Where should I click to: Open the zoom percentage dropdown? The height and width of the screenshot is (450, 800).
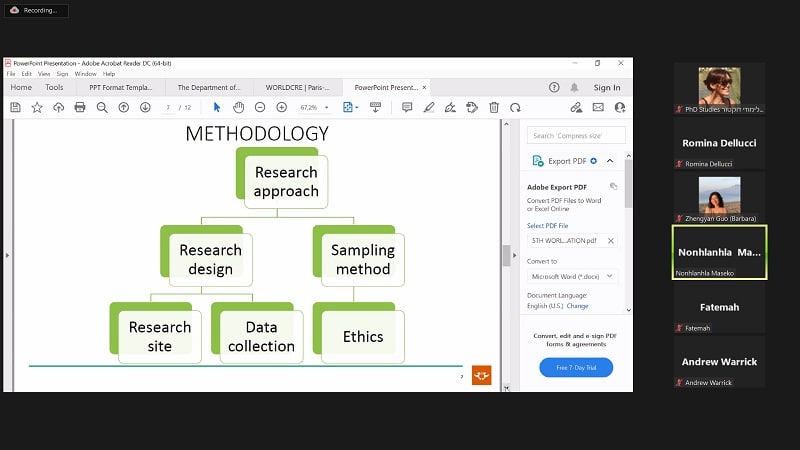coord(326,107)
